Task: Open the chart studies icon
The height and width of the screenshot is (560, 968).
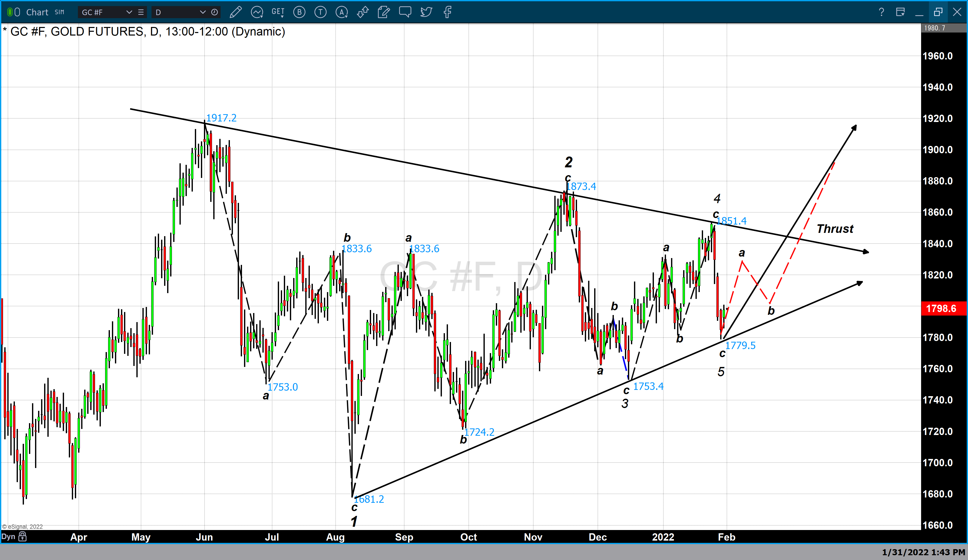Action: coord(257,12)
